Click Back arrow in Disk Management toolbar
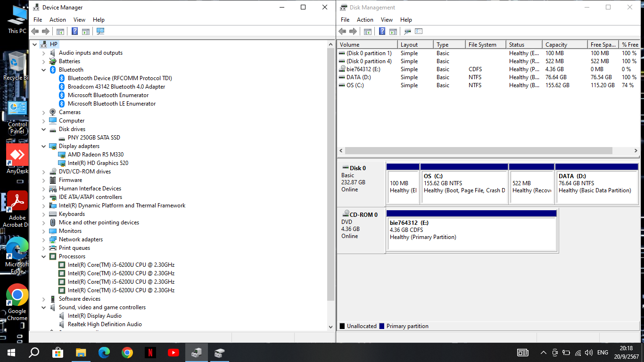The width and height of the screenshot is (644, 362). (343, 32)
